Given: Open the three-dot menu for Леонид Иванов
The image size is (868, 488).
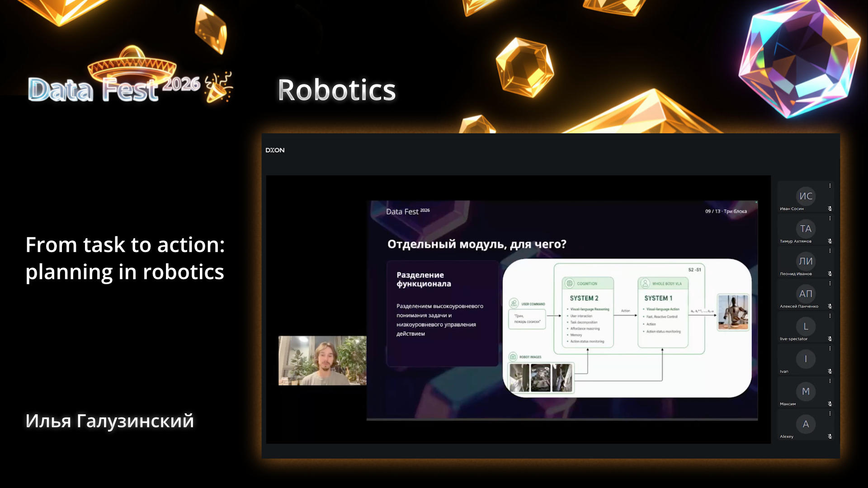Looking at the screenshot, I should click(830, 251).
